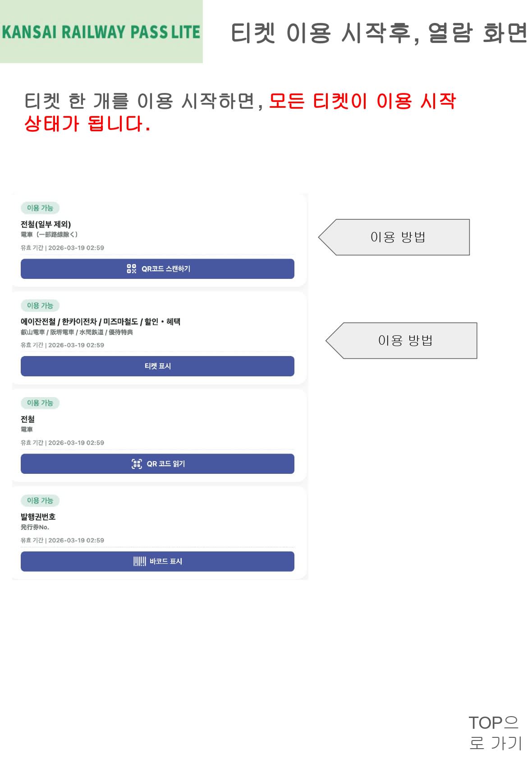532x773 pixels.
Task: Select the 전철(일부 제외) ticket title
Action: point(46,224)
